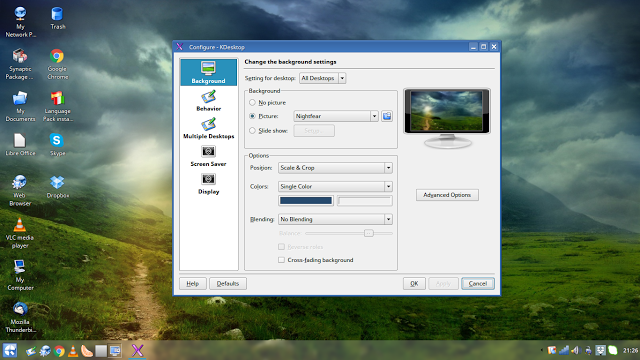Click the dark blue color swatch
Screen dimensions: 640x360
tap(306, 200)
